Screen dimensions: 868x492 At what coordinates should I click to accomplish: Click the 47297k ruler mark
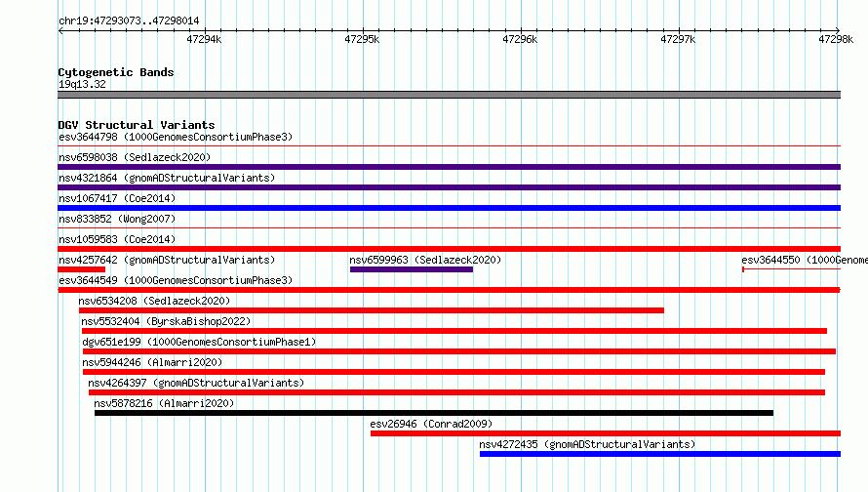tap(678, 39)
